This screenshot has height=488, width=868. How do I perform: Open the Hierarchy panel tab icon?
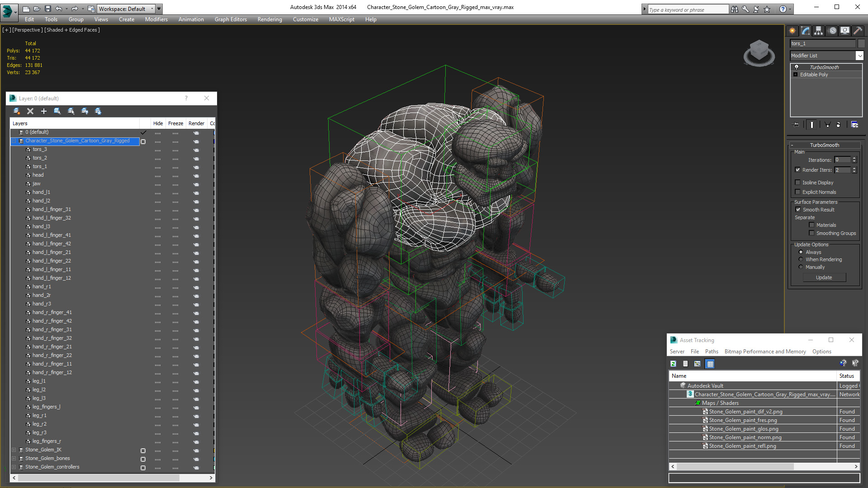819,31
